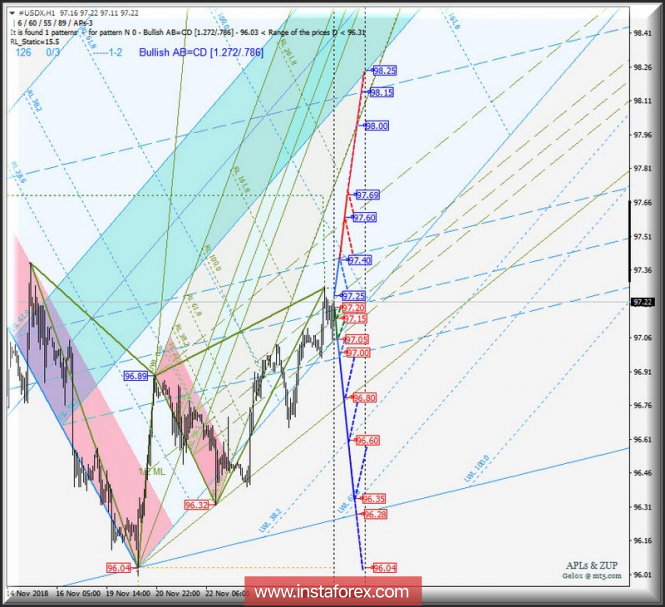Select the 96.28 red price label

375,515
